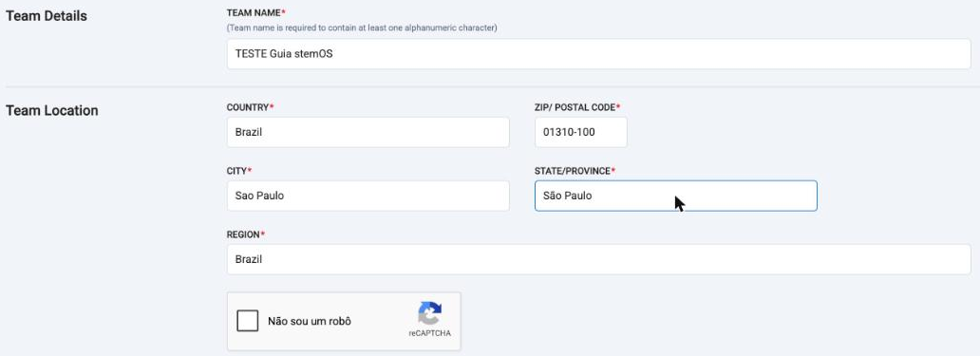Click the Team Name input field
This screenshot has width=980, height=356.
(598, 54)
